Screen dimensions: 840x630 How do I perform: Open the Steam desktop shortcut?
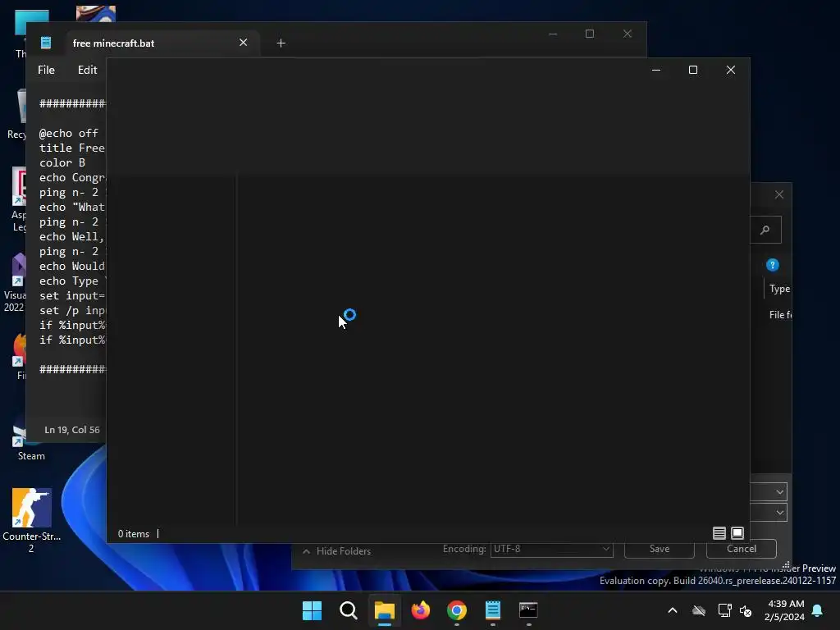pos(32,442)
